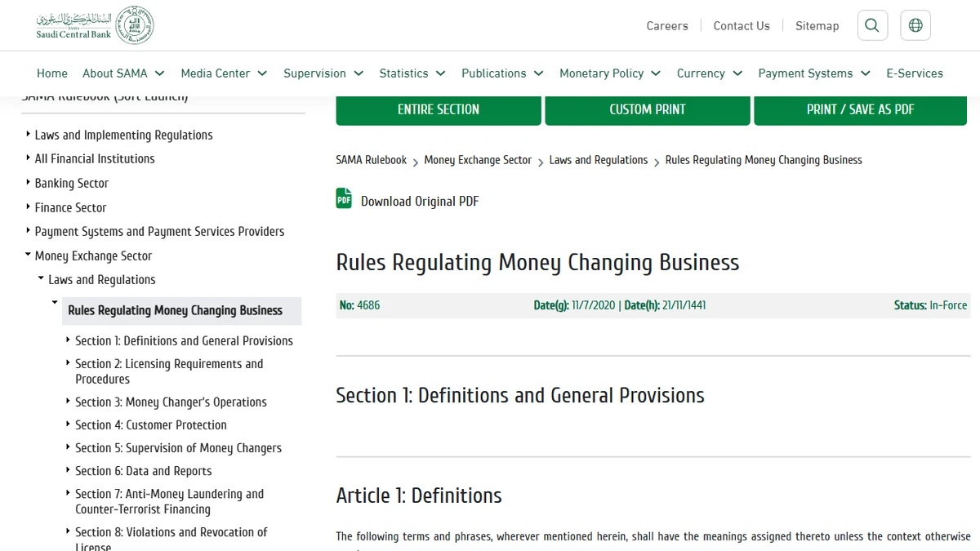Follow the Laws and Regulations breadcrumb

coord(599,160)
